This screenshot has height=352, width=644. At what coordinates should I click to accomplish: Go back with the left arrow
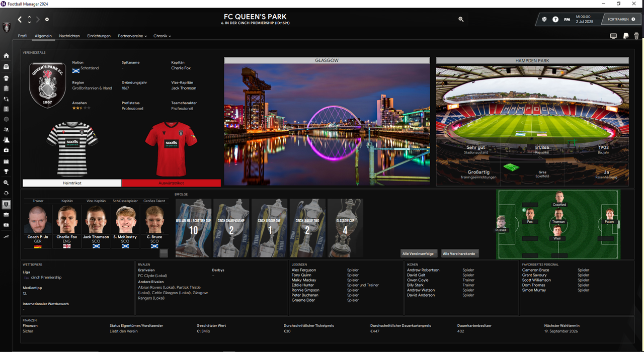(x=20, y=20)
